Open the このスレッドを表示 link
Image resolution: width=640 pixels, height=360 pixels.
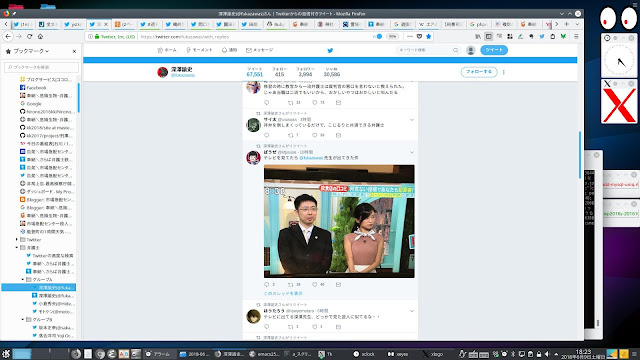point(283,293)
